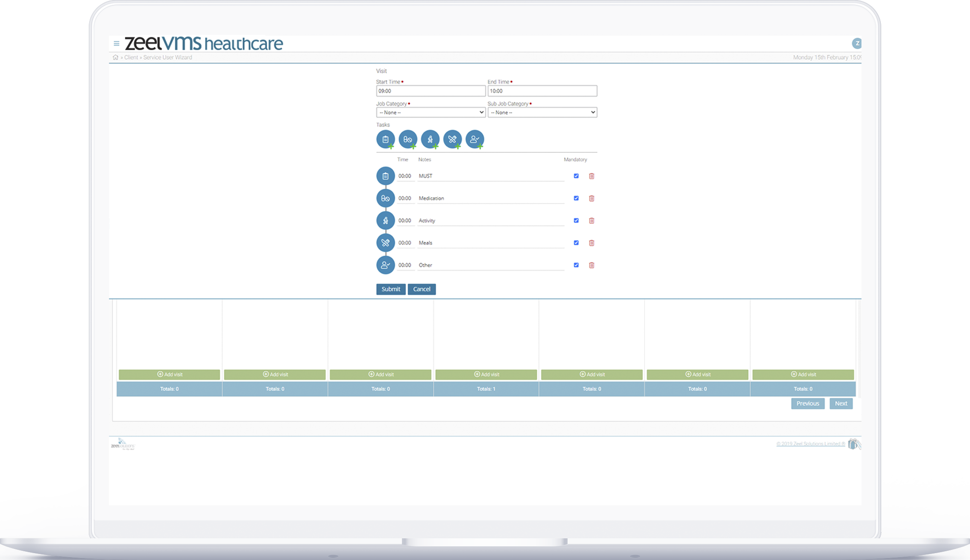Open the Client breadcrumb link

[131, 57]
